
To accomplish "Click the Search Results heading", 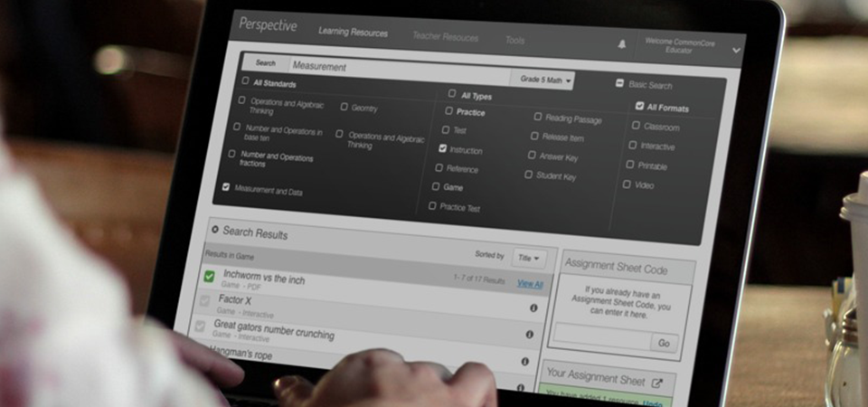I will click(255, 233).
